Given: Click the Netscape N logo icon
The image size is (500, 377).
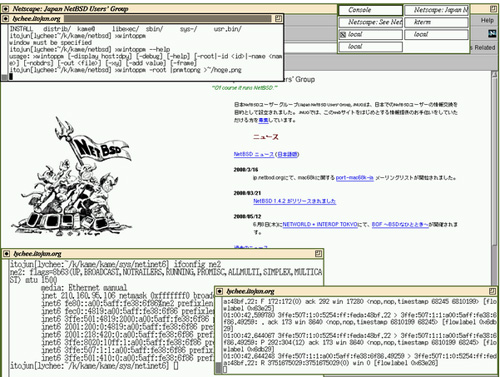Looking at the screenshot, I should (492, 33).
